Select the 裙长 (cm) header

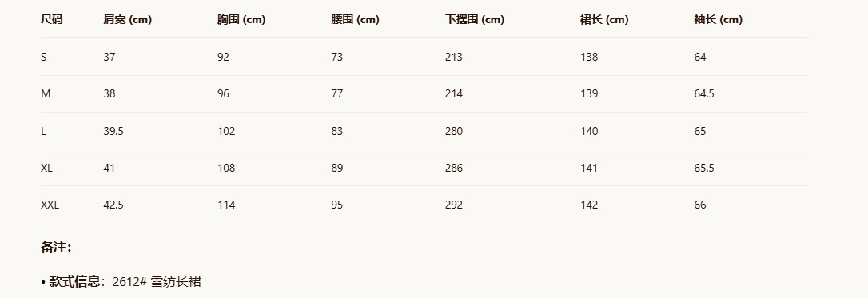coord(604,20)
